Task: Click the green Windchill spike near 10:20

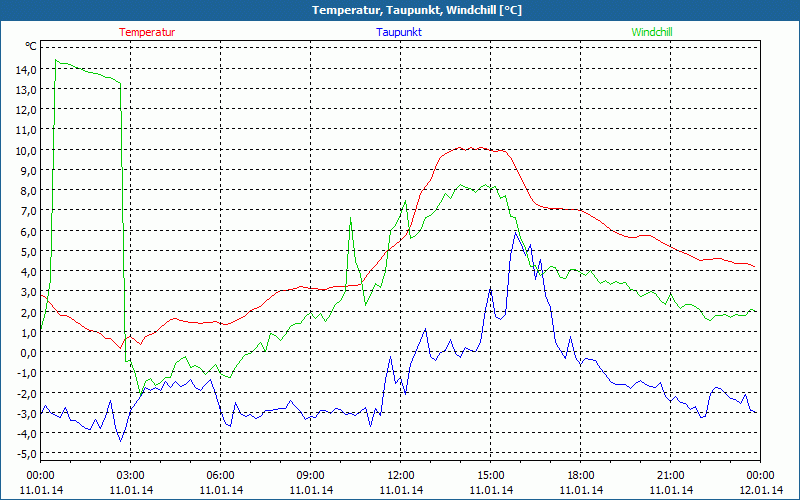Action: [351, 218]
